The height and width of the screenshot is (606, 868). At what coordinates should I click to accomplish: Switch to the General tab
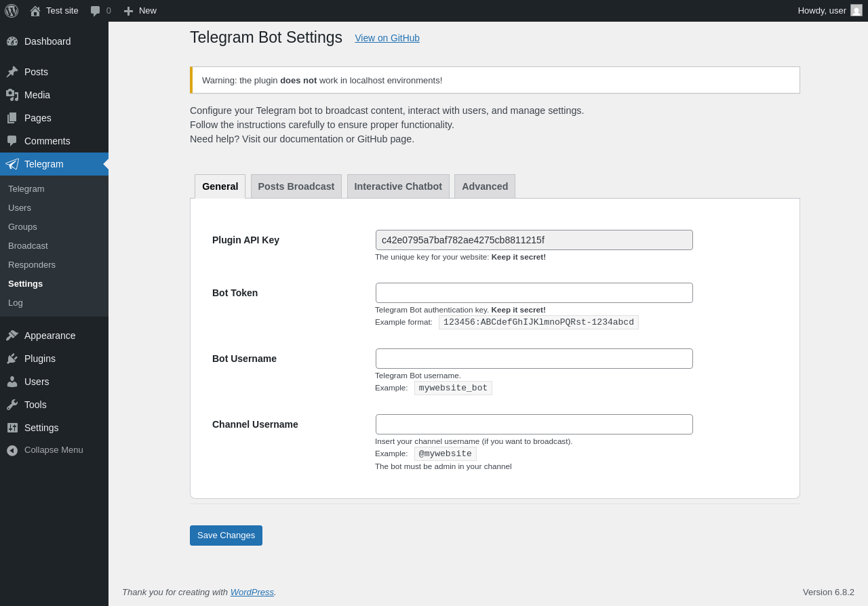tap(220, 186)
